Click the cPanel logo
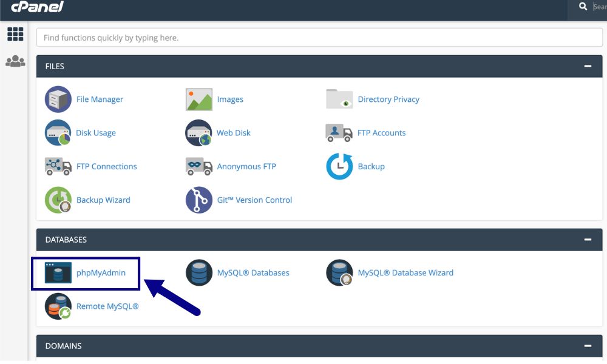The height and width of the screenshot is (364, 607). 37,7
